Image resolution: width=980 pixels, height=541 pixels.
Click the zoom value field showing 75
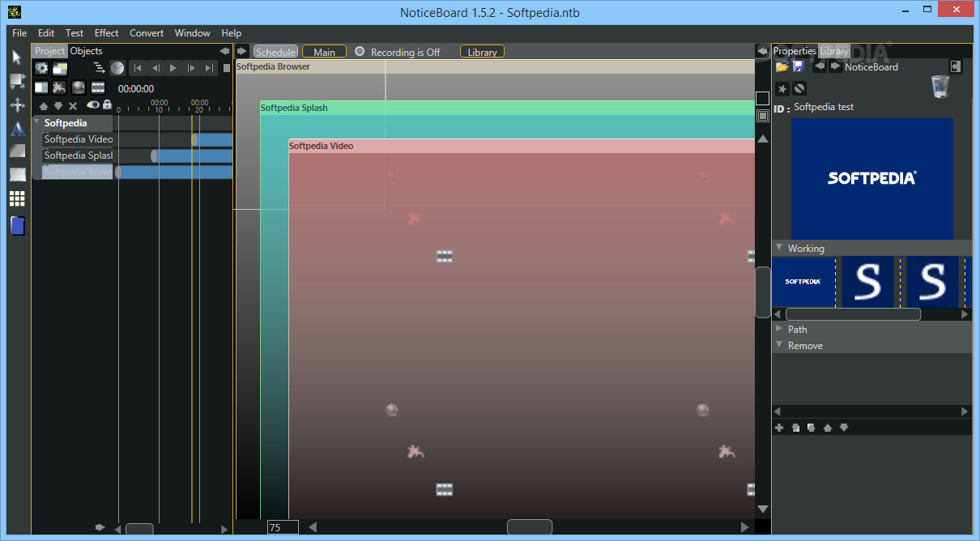[x=283, y=527]
